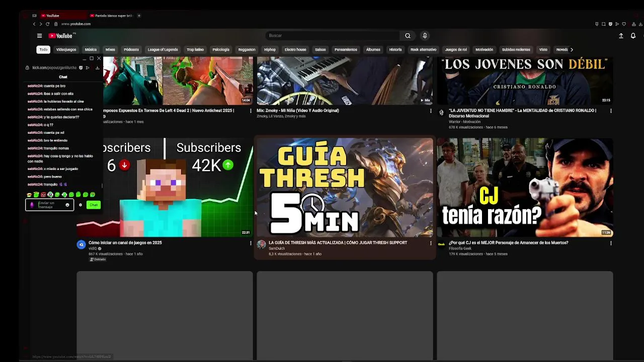Select the 'Videojuegos' filter chip
The height and width of the screenshot is (362, 644).
click(66, 50)
